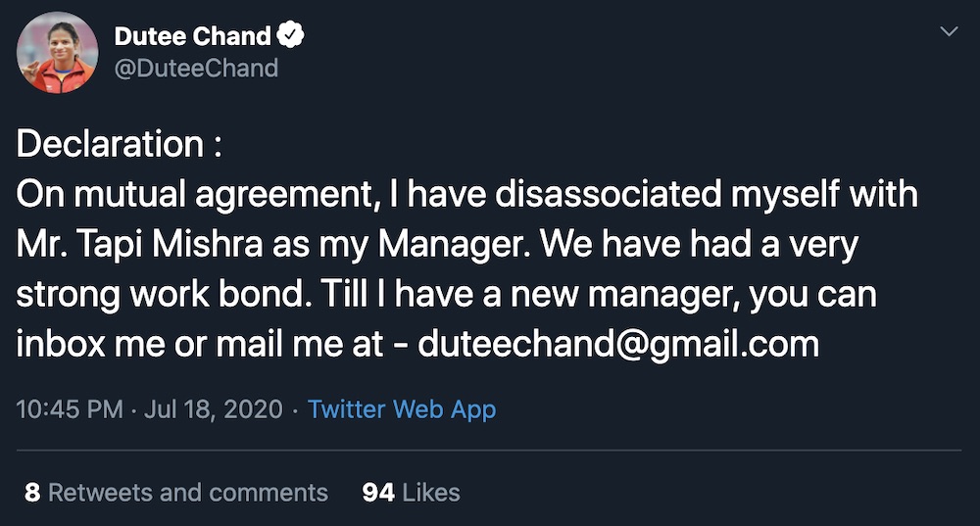Click the 10:45 PM timestamp

(x=70, y=408)
